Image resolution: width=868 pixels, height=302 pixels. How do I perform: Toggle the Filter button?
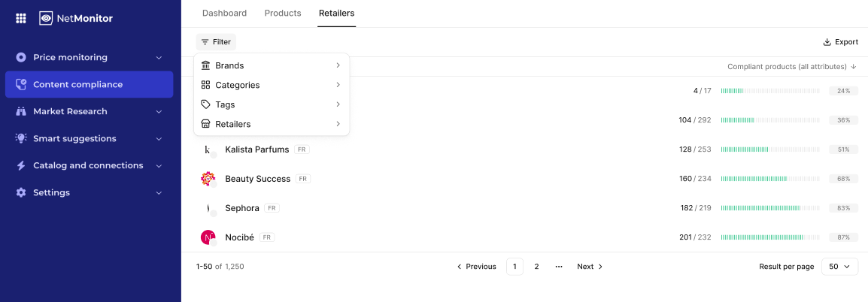tap(216, 42)
